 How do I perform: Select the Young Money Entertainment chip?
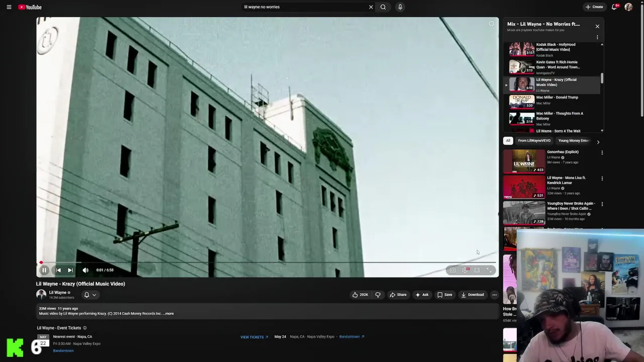[574, 141]
